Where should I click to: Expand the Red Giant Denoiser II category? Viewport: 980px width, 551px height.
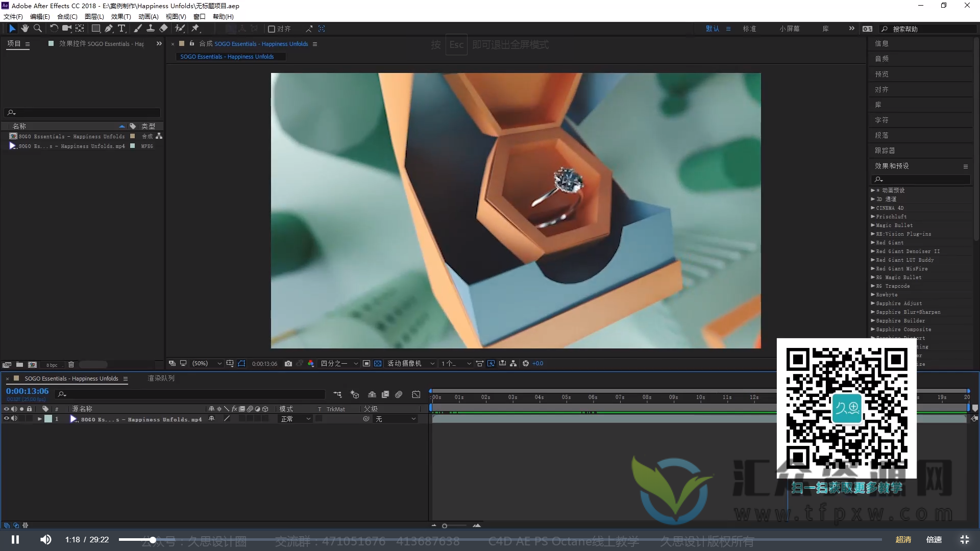click(873, 251)
